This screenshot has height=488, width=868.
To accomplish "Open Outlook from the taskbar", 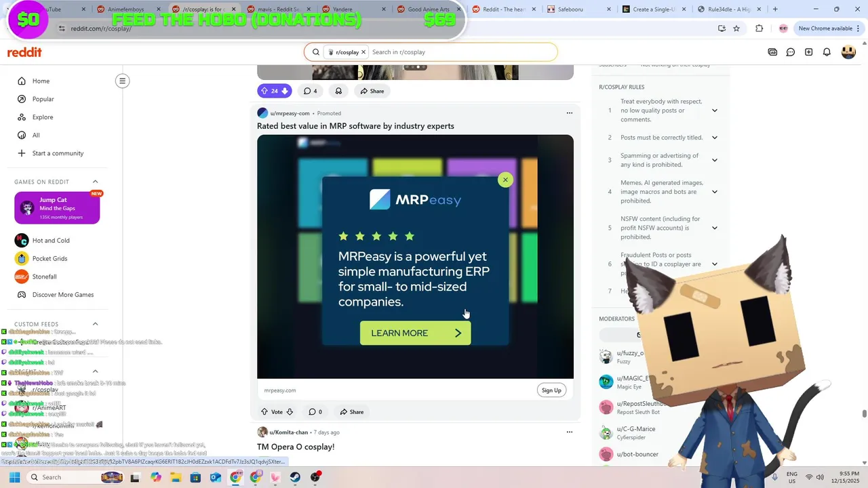I will 216,477.
